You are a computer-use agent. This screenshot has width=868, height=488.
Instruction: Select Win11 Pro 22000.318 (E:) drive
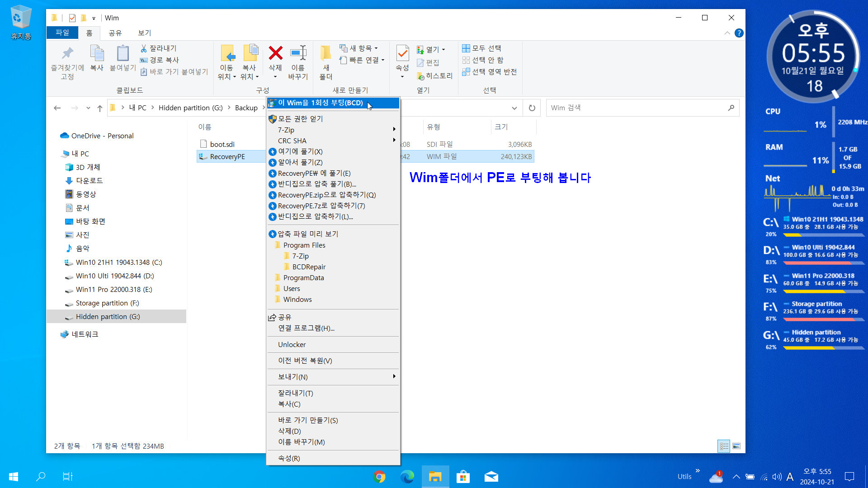[x=114, y=290]
